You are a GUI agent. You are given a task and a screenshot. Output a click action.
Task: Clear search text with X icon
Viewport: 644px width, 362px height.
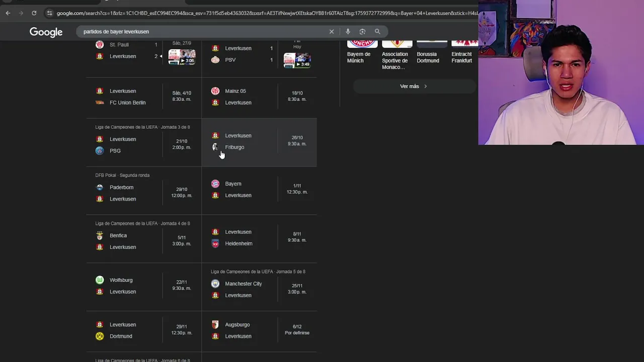click(332, 32)
